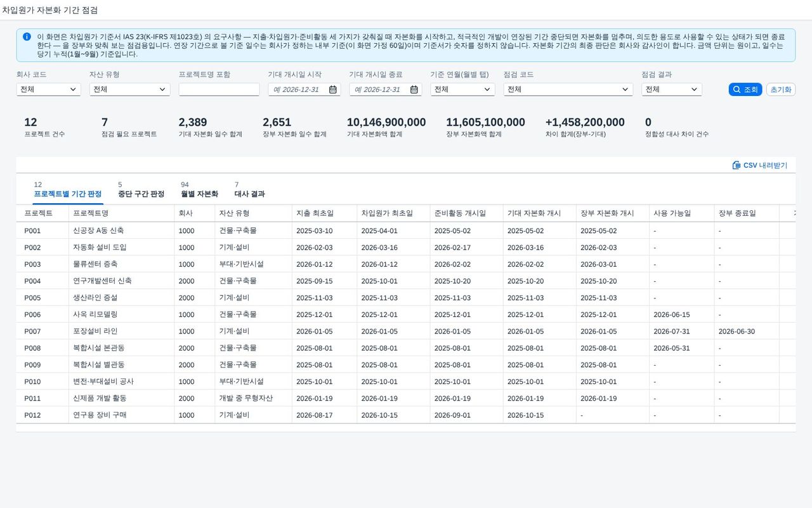The image size is (812, 508).
Task: Select project row P004
Action: [406, 281]
